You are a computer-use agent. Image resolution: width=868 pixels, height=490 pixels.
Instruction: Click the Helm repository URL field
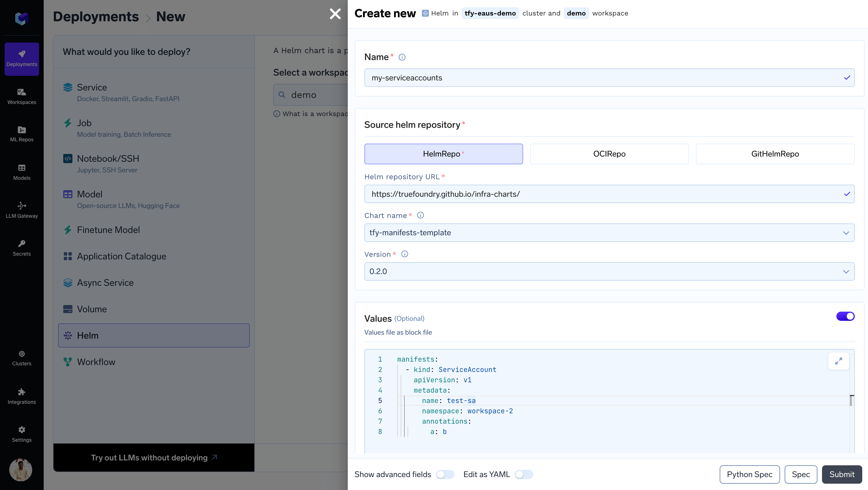[x=603, y=194]
